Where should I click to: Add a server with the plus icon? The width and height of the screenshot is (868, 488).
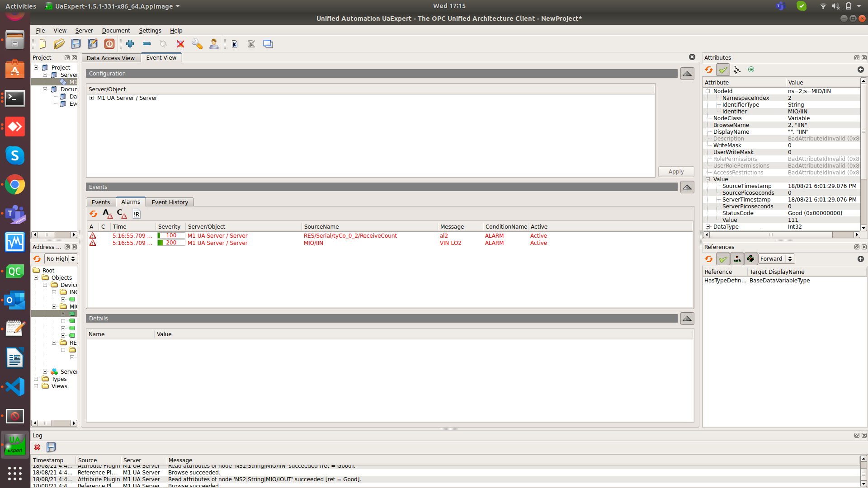tap(130, 44)
